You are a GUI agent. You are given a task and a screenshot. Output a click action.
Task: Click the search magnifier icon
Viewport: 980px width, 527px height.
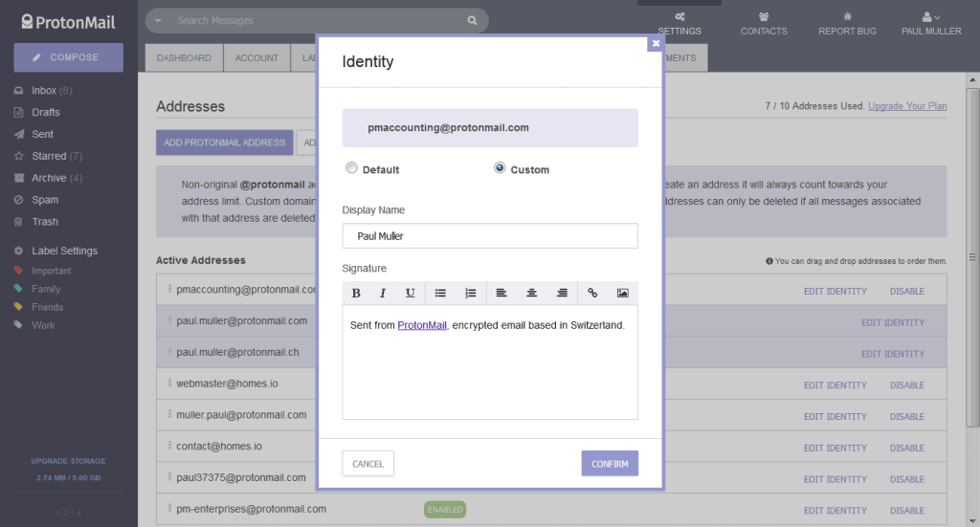click(472, 21)
